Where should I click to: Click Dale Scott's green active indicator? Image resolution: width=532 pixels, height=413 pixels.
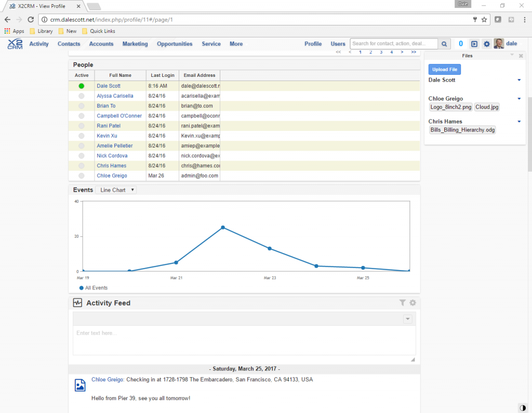coord(81,86)
